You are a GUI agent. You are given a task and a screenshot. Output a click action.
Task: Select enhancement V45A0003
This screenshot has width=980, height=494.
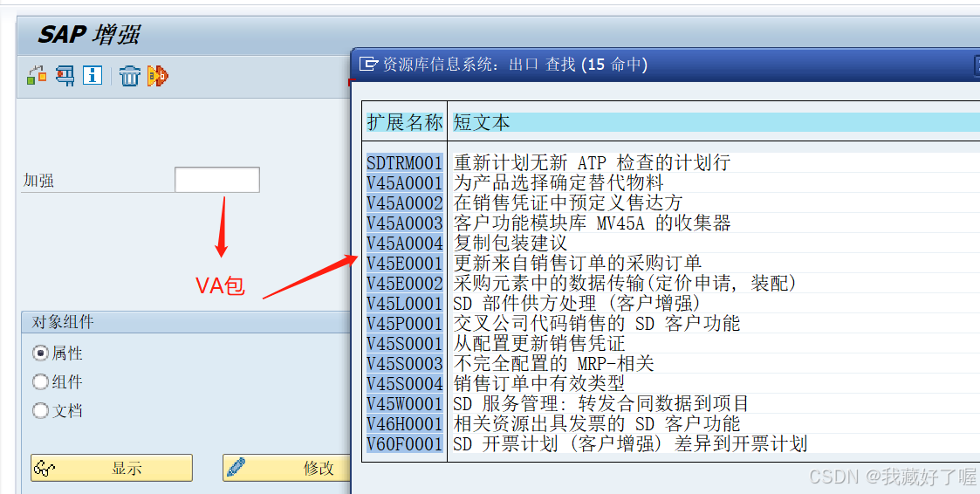404,223
